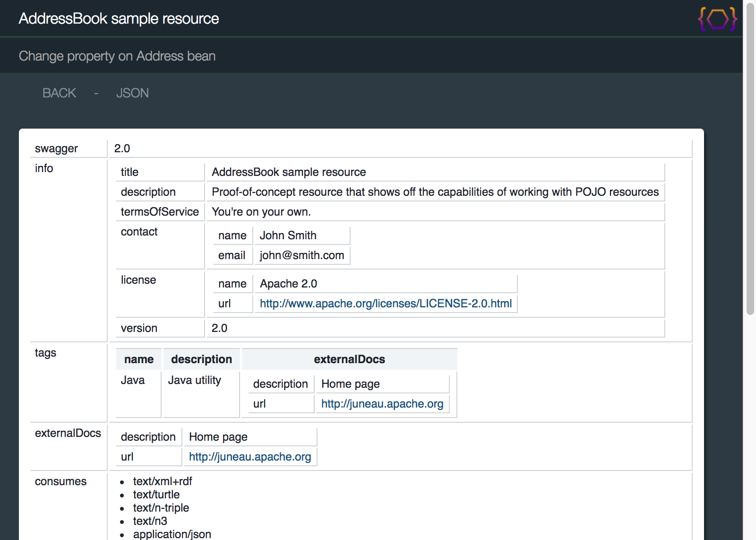Click the tags 'description' column header
The image size is (756, 540).
[x=201, y=359]
